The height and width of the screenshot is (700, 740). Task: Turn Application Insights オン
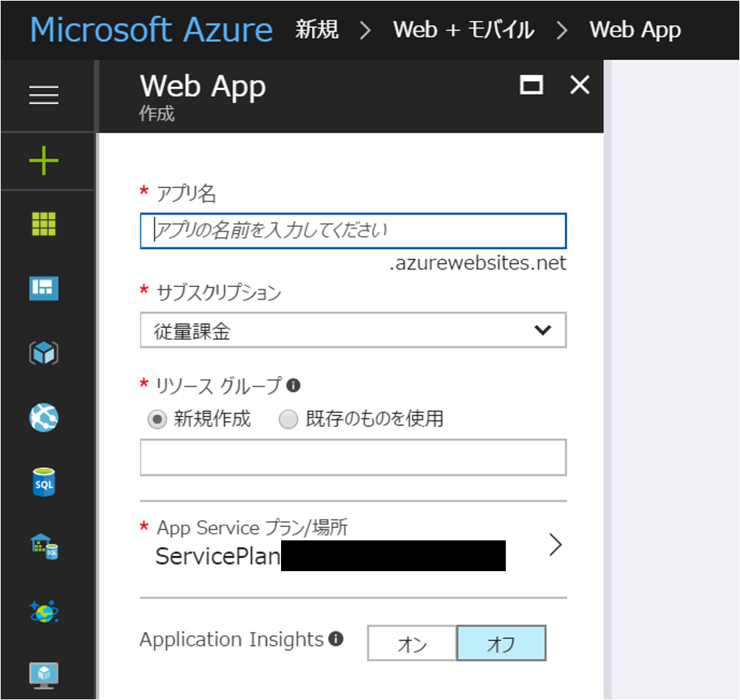pyautogui.click(x=412, y=644)
